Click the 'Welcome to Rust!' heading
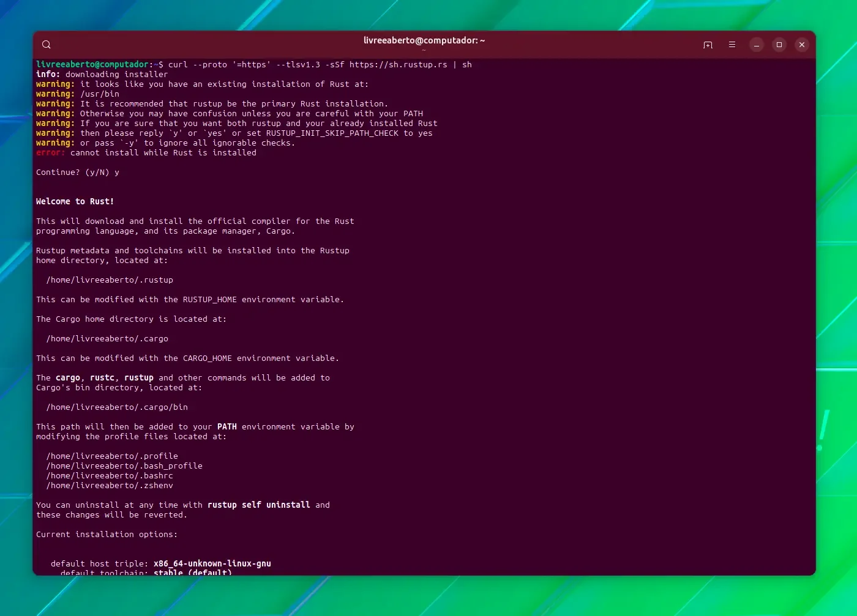857x616 pixels. coord(75,202)
